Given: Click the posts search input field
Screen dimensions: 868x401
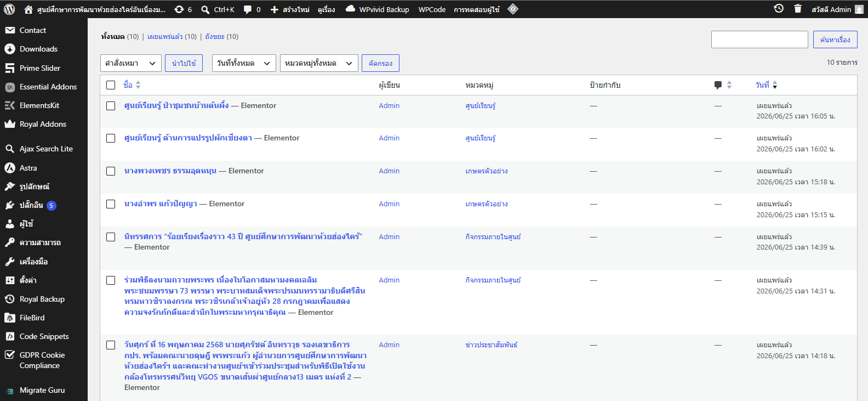Looking at the screenshot, I should pyautogui.click(x=759, y=39).
